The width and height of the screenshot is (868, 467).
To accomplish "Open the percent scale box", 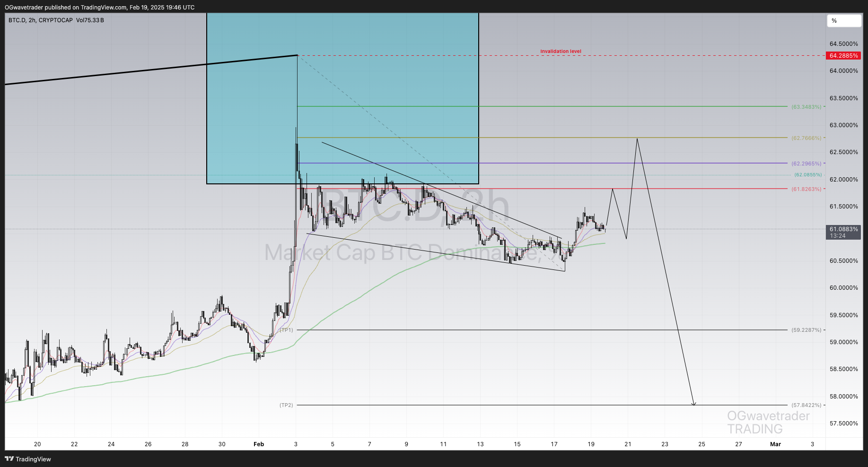I will click(x=844, y=21).
